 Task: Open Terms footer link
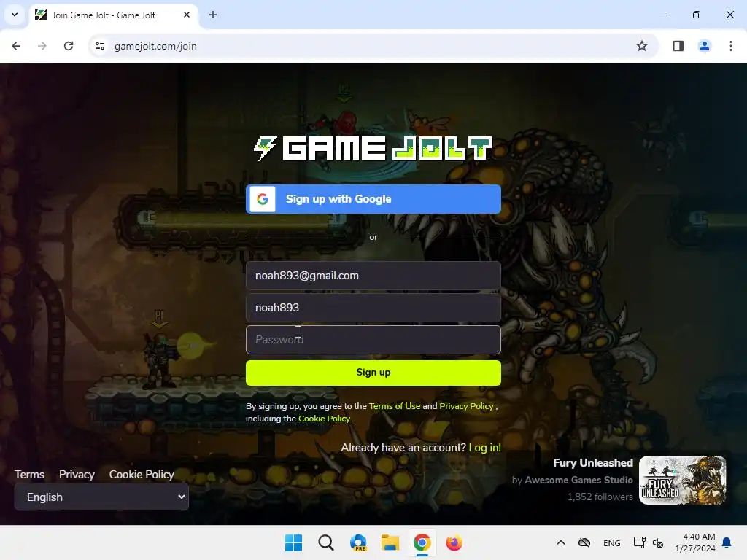coord(29,474)
